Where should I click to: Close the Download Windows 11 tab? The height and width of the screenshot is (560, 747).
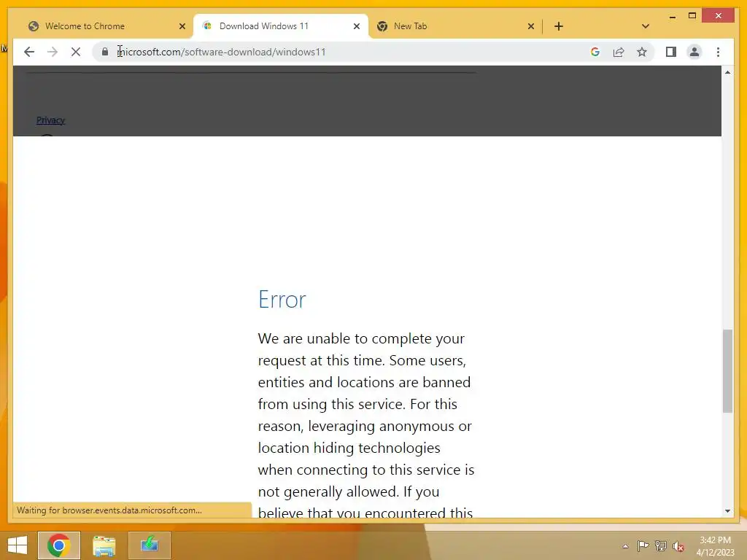pos(356,26)
